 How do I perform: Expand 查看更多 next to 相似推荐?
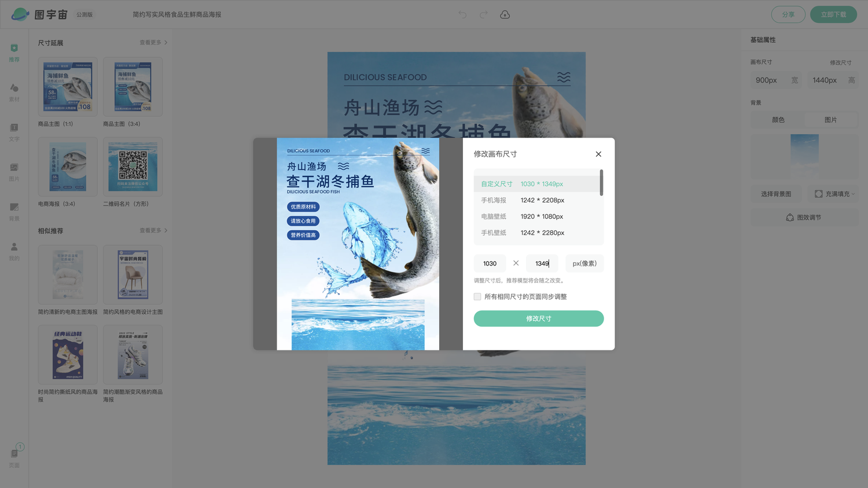[153, 231]
